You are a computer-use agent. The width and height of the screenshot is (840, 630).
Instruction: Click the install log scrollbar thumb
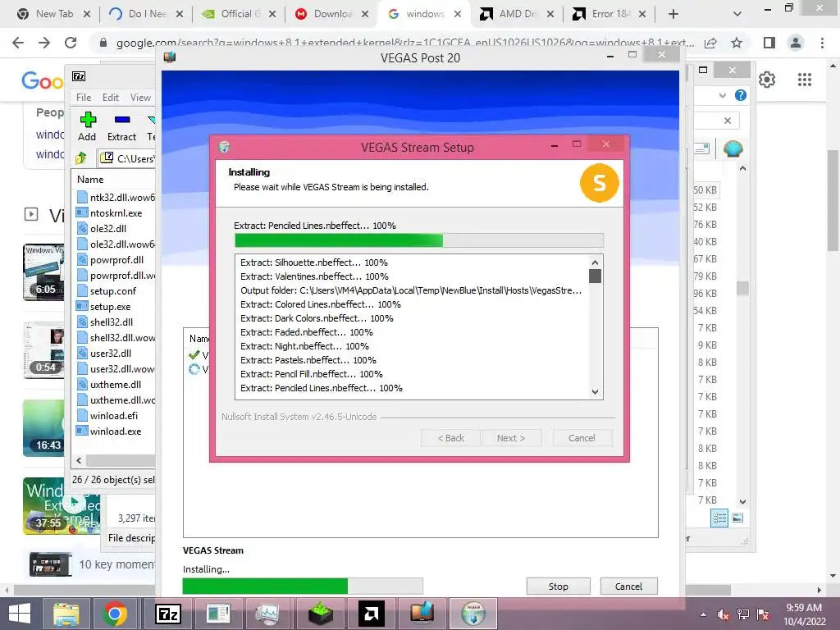[x=595, y=276]
